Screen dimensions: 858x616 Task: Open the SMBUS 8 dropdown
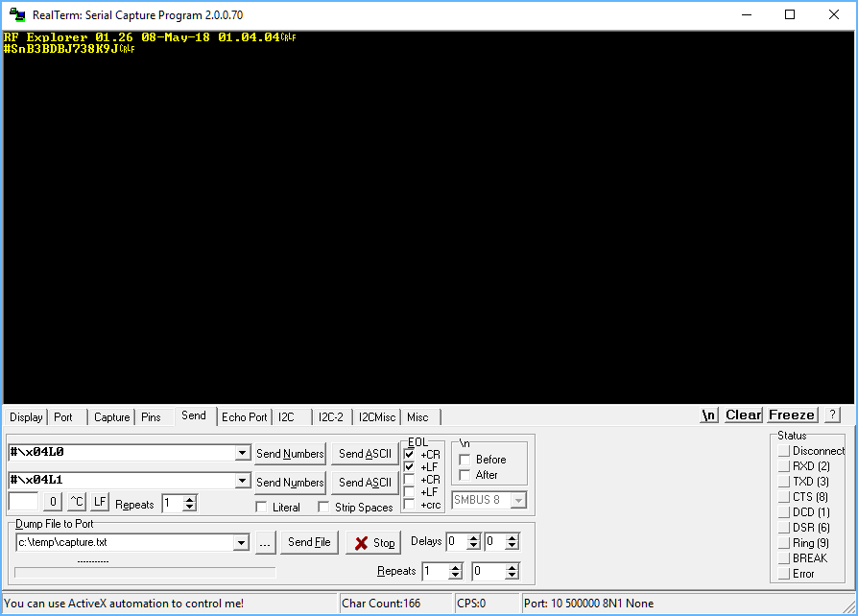coord(517,499)
